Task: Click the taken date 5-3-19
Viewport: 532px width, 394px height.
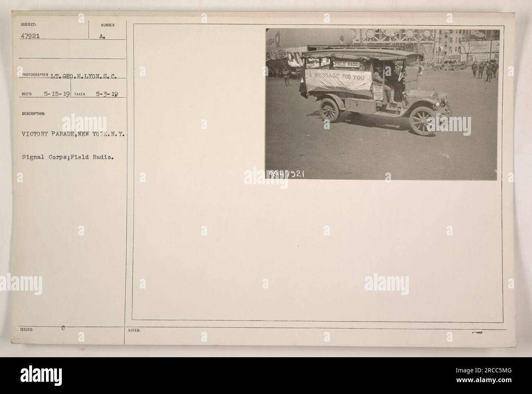Action: pyautogui.click(x=106, y=94)
